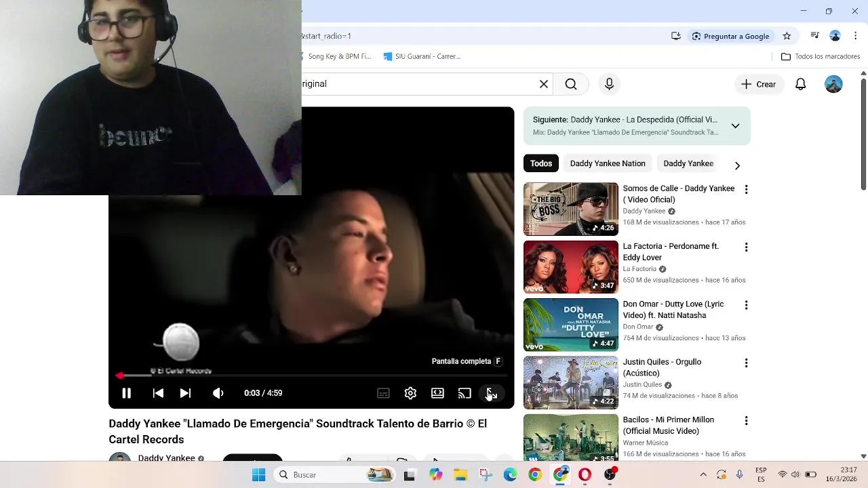Image resolution: width=868 pixels, height=488 pixels.
Task: Open the player settings gear
Action: point(410,393)
